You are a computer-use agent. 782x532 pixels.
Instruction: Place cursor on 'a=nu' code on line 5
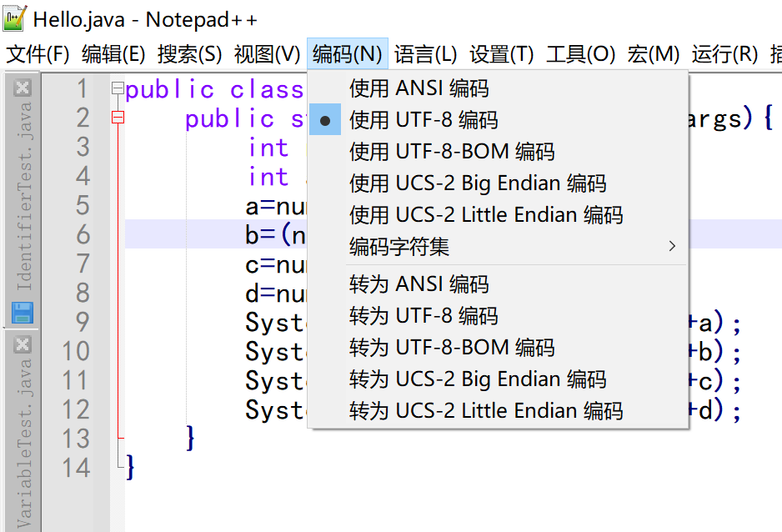point(276,207)
